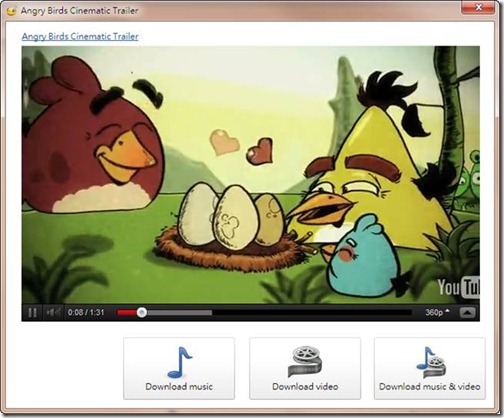Seek in the buffered gray timeline portion
The height and width of the screenshot is (418, 504).
179,313
